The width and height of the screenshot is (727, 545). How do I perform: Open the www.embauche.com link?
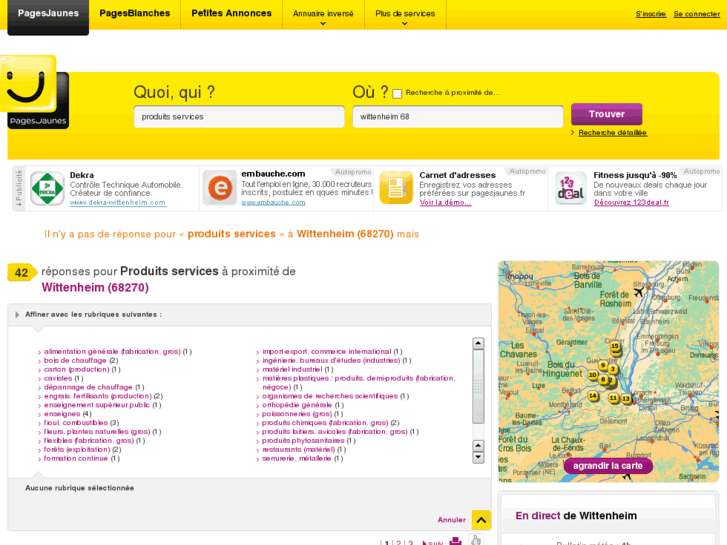coord(273,202)
